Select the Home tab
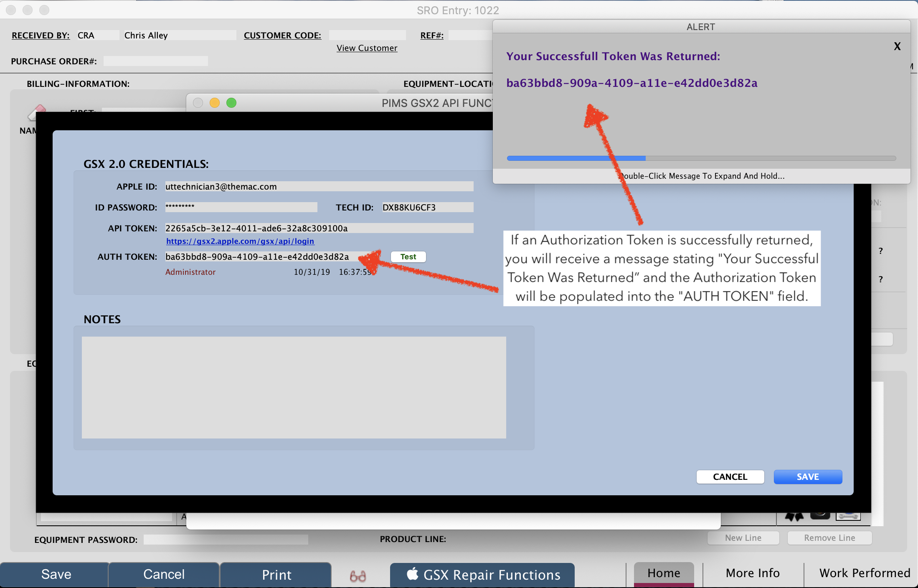This screenshot has height=588, width=918. (664, 573)
